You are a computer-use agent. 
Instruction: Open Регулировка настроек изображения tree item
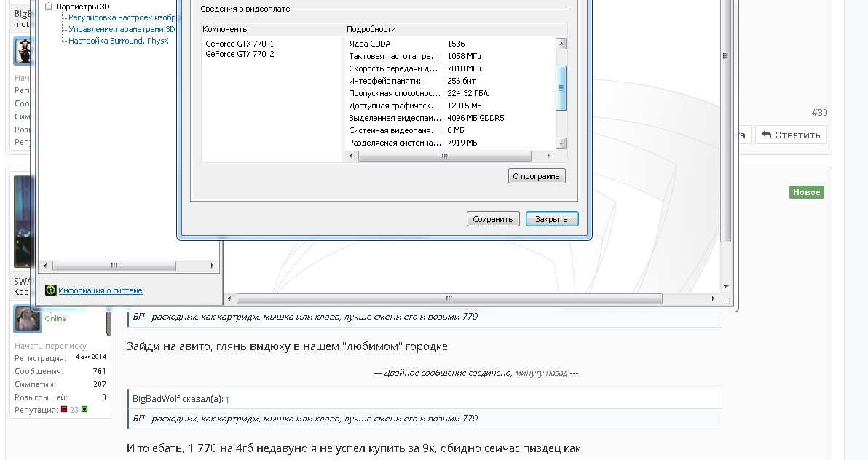click(122, 17)
